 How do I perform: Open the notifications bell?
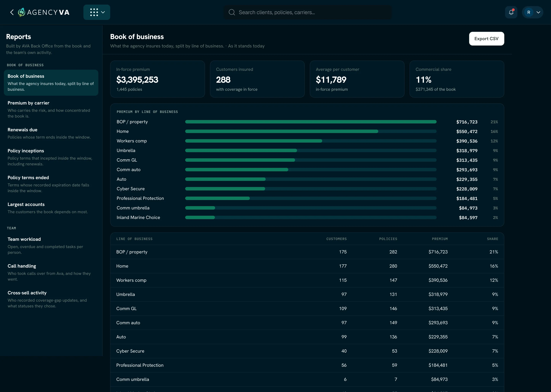tap(511, 12)
